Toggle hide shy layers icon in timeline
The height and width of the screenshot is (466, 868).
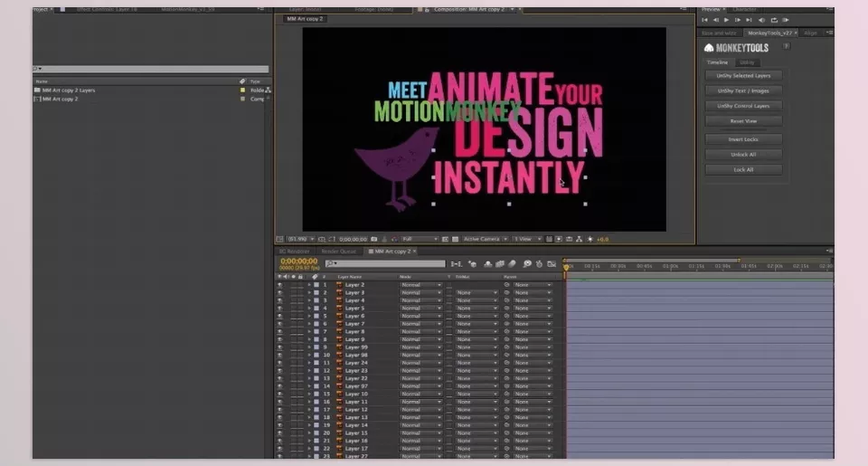click(488, 264)
